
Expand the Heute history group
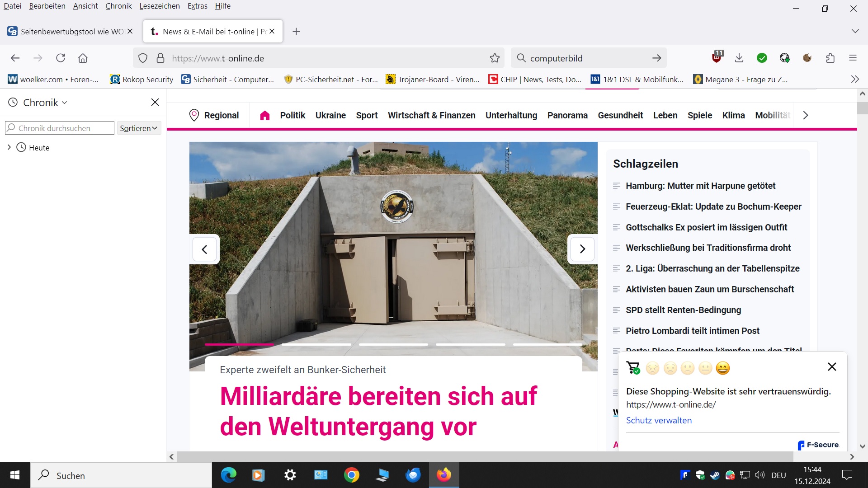[9, 147]
